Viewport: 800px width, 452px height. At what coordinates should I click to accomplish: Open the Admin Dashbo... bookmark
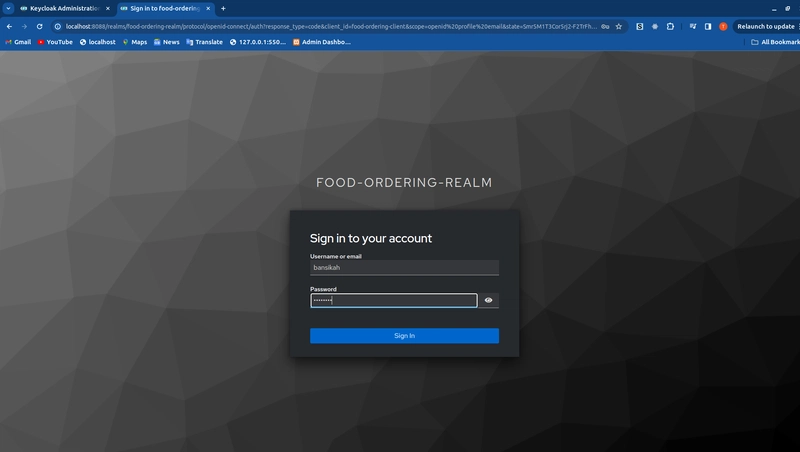(x=322, y=42)
